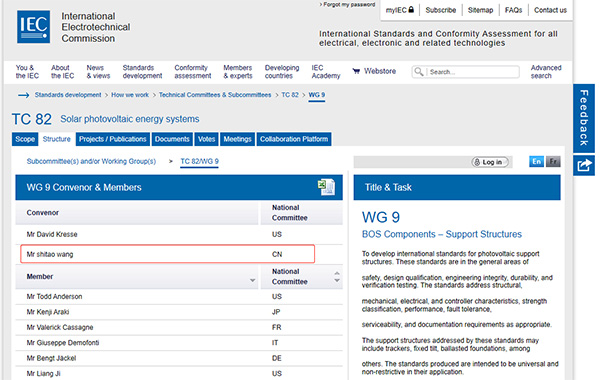Open the Standards development menu
This screenshot has width=600, height=380.
pyautogui.click(x=142, y=72)
